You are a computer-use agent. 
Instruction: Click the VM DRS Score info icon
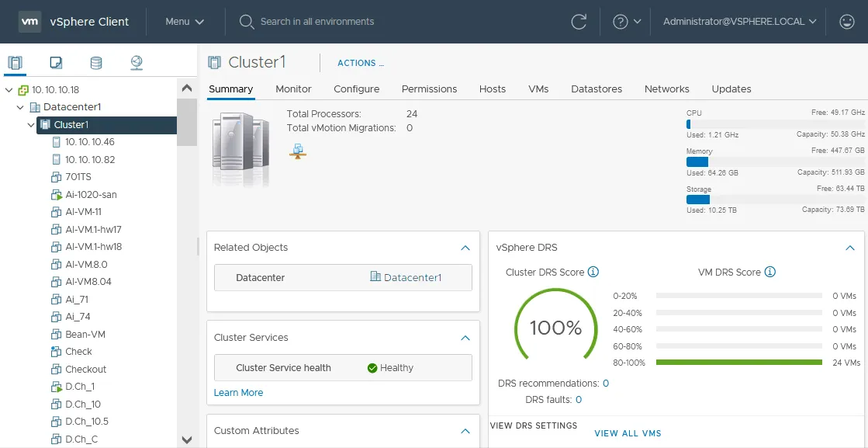(770, 272)
